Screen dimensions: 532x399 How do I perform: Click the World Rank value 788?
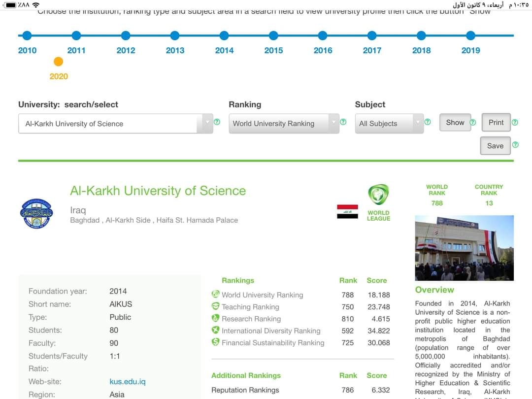tap(437, 203)
